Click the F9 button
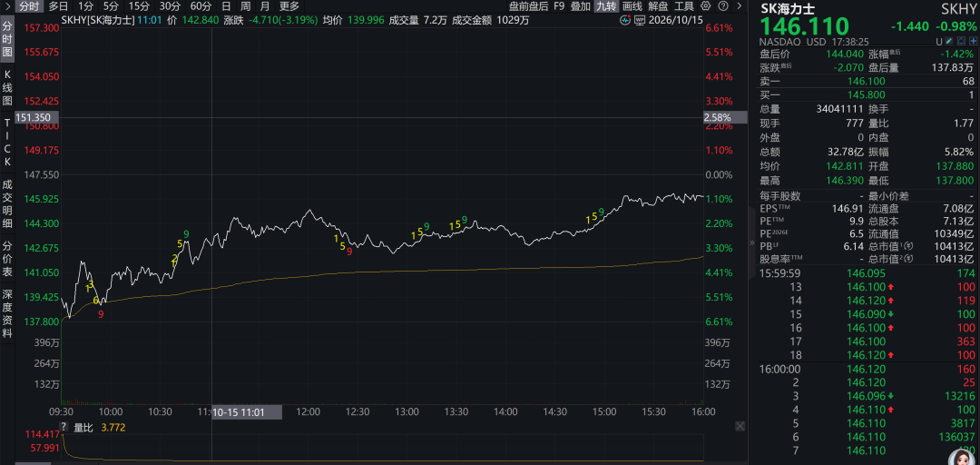Image resolution: width=980 pixels, height=465 pixels. point(559,6)
